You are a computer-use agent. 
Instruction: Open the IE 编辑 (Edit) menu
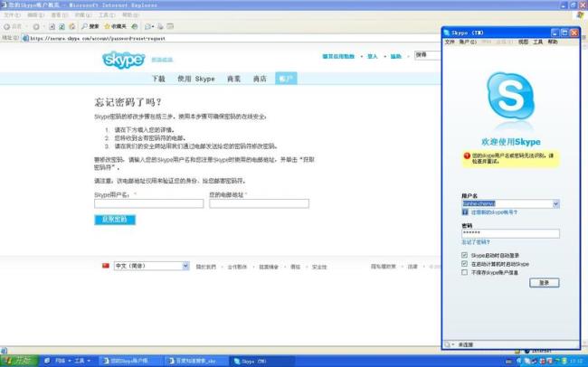point(35,15)
